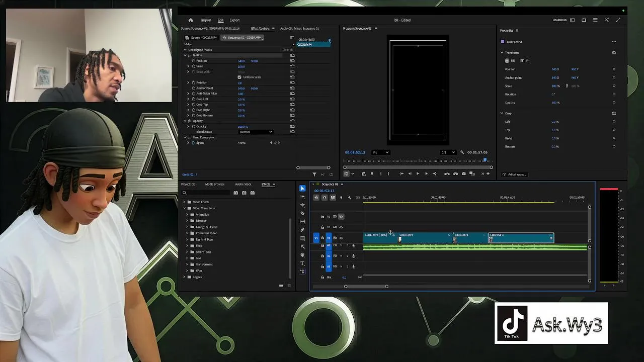
Task: Select the Ripple Edit tool
Action: point(302,205)
